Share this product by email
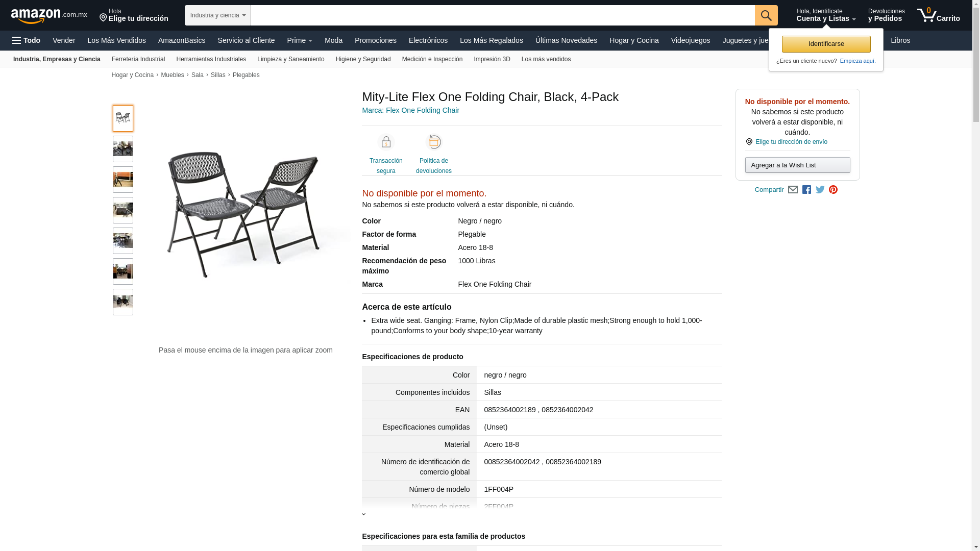This screenshot has height=551, width=980. pos(793,190)
